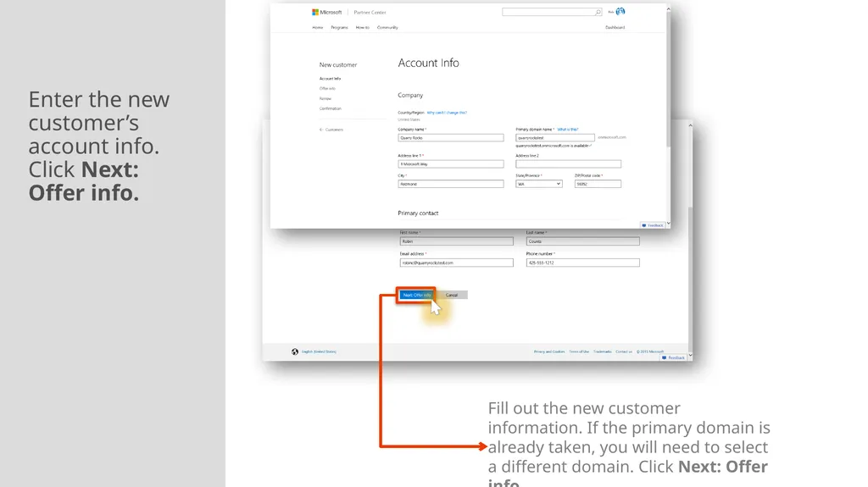Click the Microsoft logo in the header
The height and width of the screenshot is (487, 868).
pyautogui.click(x=327, y=12)
